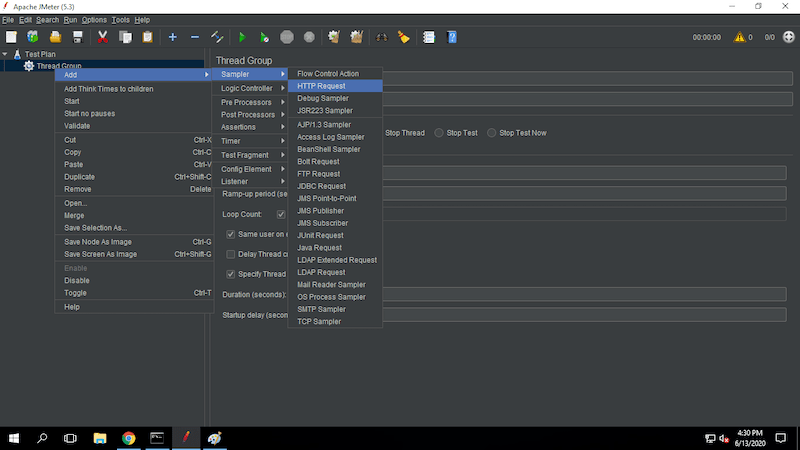Viewport: 800px width, 450px height.
Task: Click the Test Plan flask icon
Action: click(17, 54)
